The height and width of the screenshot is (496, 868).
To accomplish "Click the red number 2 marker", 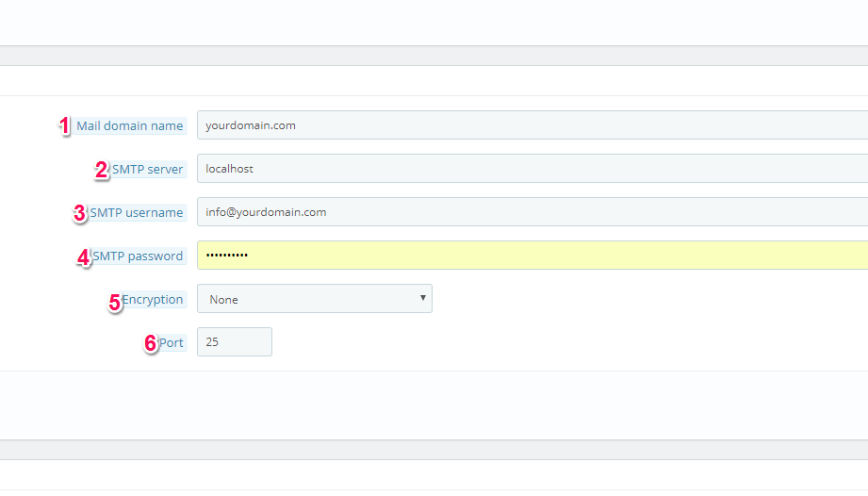I will click(x=101, y=170).
